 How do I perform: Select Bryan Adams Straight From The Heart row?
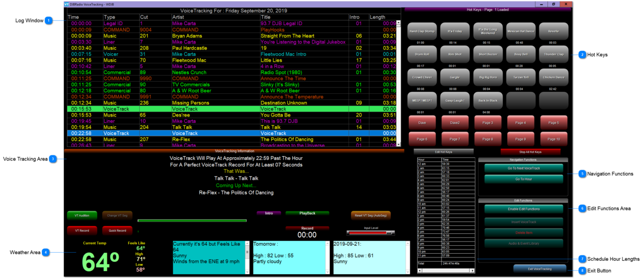point(231,36)
